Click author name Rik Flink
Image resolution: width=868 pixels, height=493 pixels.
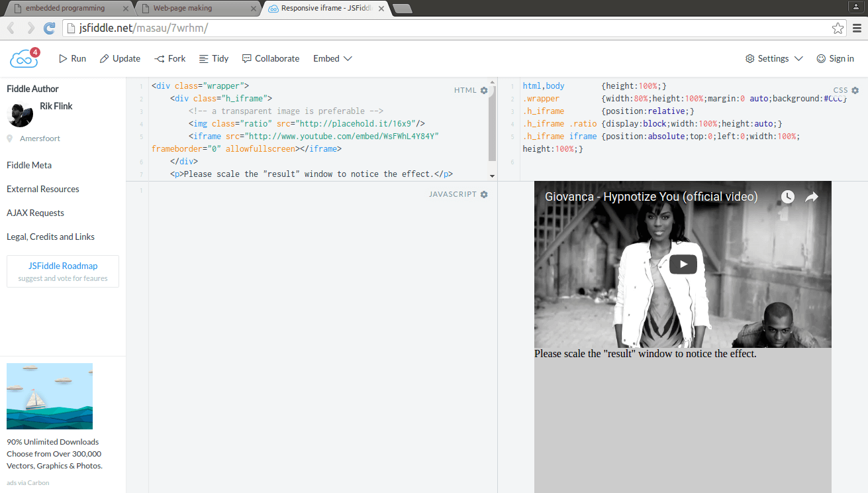click(56, 106)
